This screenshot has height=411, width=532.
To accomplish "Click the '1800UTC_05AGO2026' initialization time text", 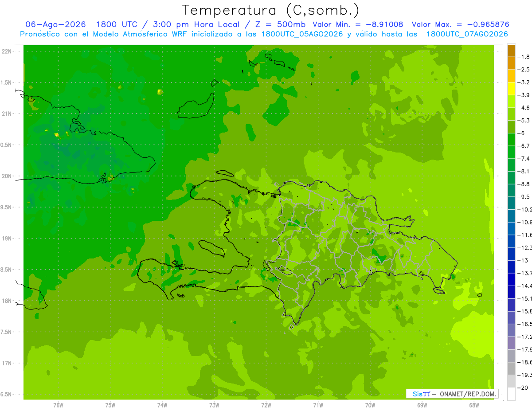I will (x=302, y=34).
